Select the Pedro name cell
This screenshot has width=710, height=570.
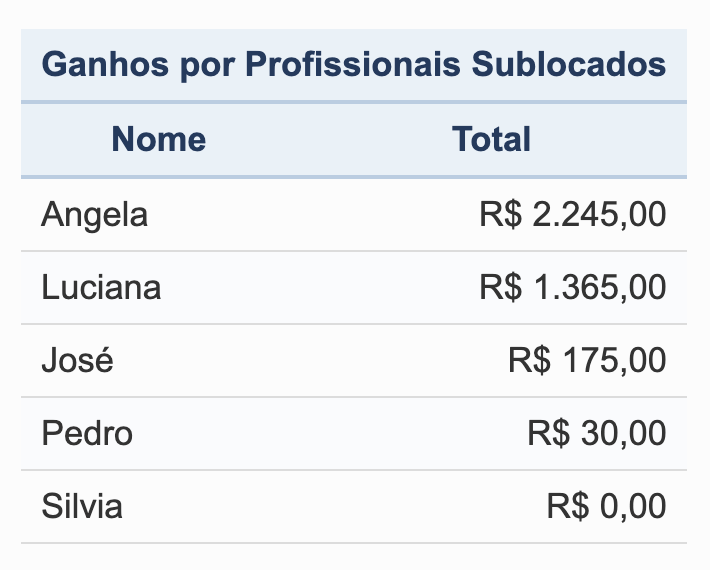tap(87, 433)
